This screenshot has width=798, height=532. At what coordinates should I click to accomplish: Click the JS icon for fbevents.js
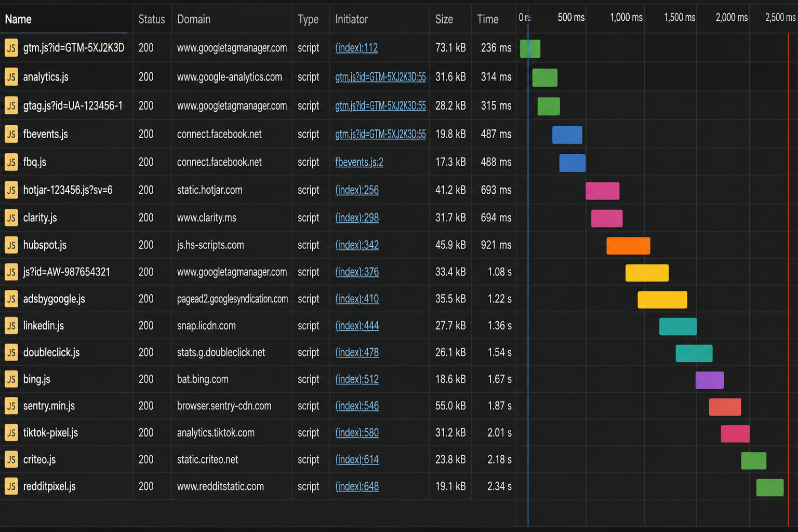point(11,134)
